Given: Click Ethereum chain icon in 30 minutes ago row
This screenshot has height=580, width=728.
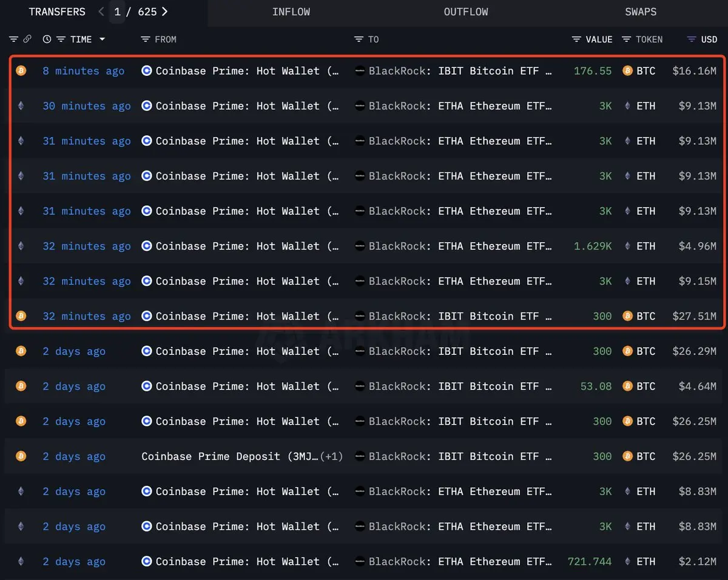Looking at the screenshot, I should 21,106.
